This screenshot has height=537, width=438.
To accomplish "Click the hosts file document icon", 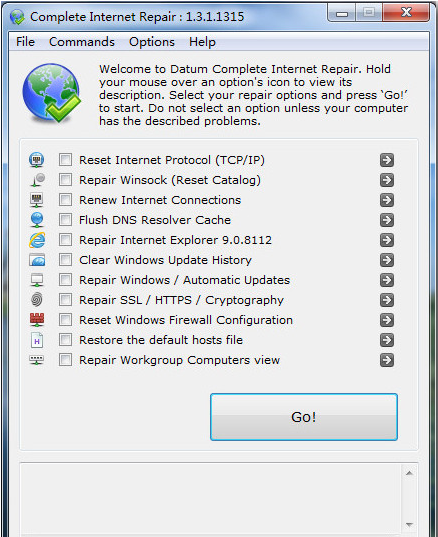I will point(37,340).
